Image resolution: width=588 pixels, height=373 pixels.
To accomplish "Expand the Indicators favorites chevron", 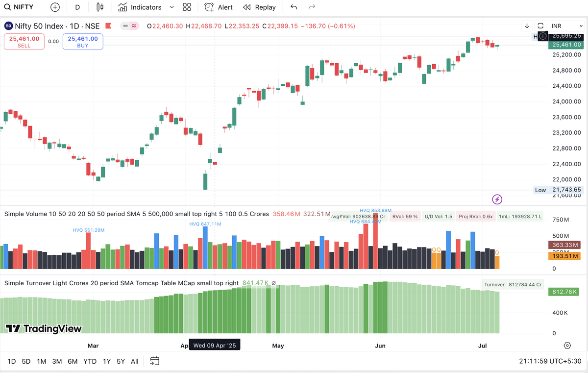I will 171,7.
